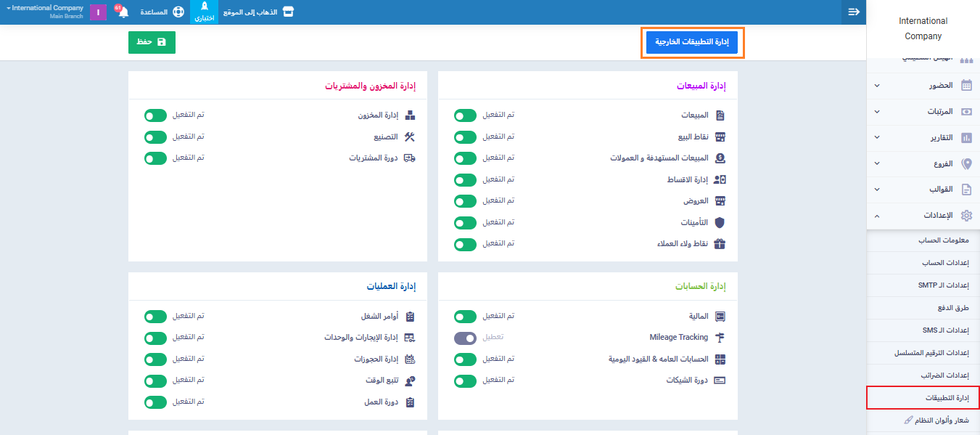
Task: Disable the التصنيع switch
Action: (155, 137)
